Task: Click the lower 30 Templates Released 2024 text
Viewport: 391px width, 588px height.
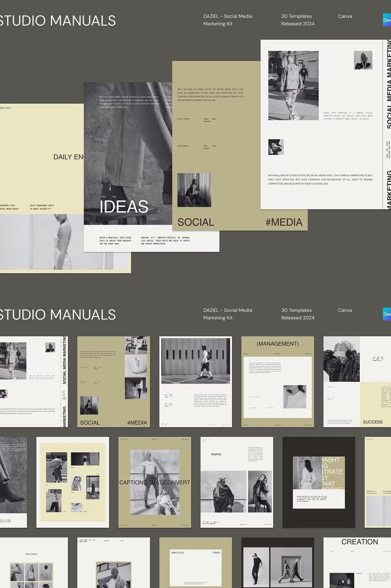Action: [x=297, y=314]
